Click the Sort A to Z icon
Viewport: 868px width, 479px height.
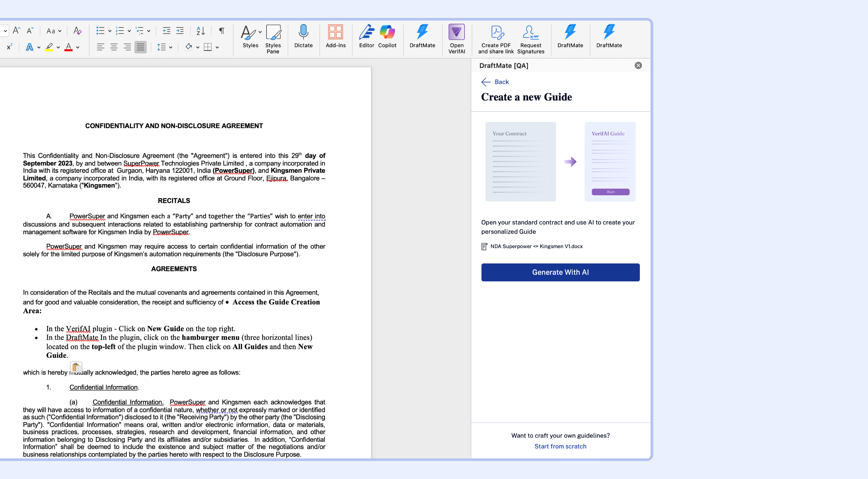[x=200, y=31]
